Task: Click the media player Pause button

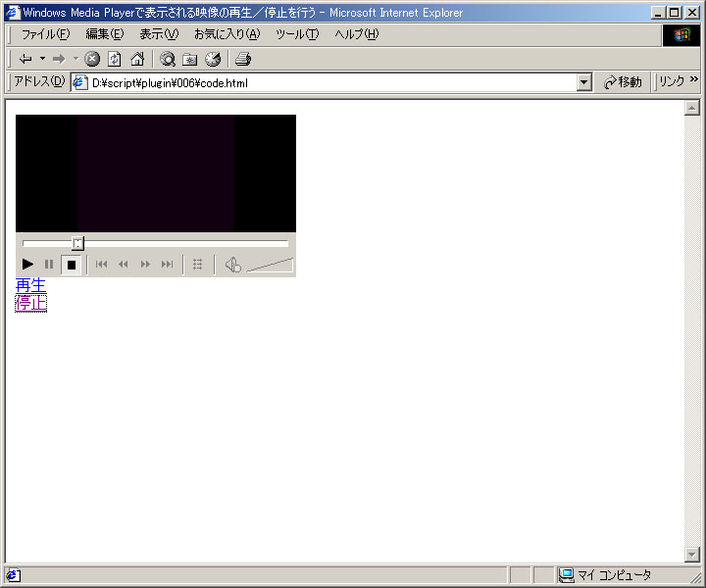Action: [x=49, y=264]
